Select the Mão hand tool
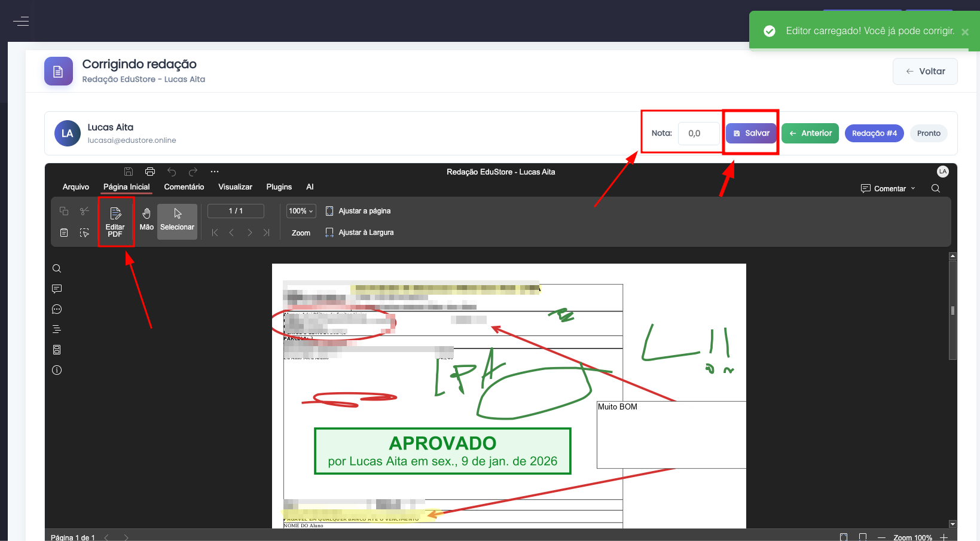 (146, 219)
